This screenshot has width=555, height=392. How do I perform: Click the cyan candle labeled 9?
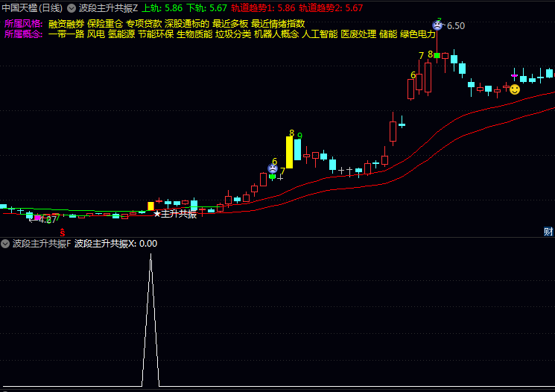click(x=298, y=150)
